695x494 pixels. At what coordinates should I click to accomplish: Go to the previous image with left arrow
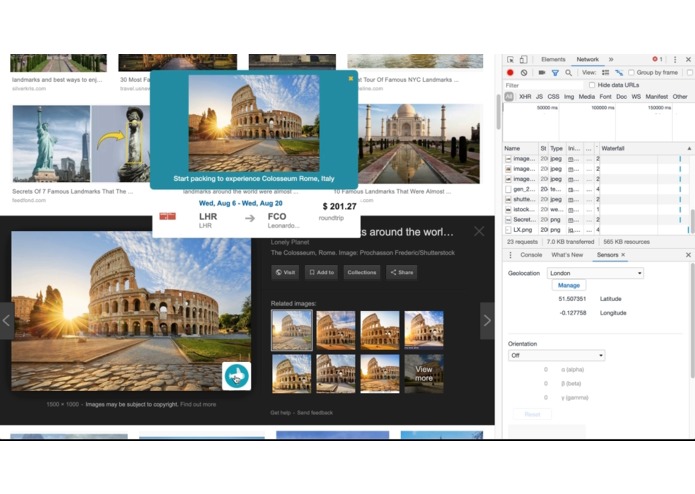click(x=7, y=321)
